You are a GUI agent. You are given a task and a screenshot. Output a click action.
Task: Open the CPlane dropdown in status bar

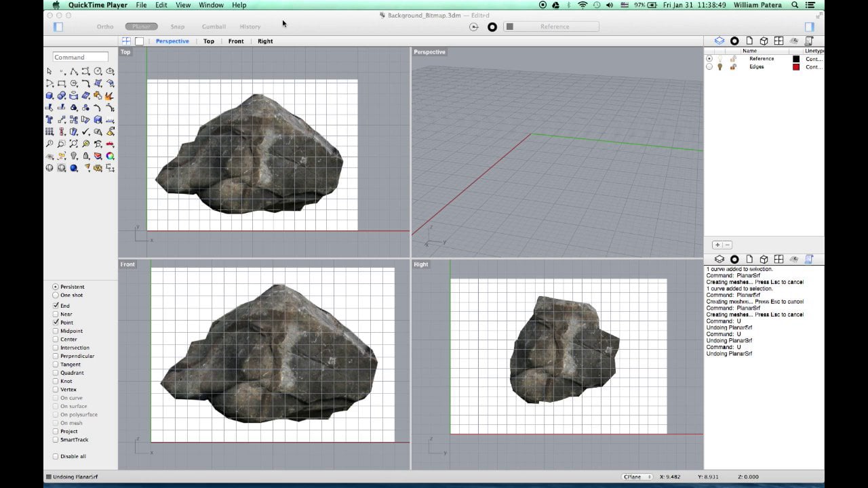point(637,477)
